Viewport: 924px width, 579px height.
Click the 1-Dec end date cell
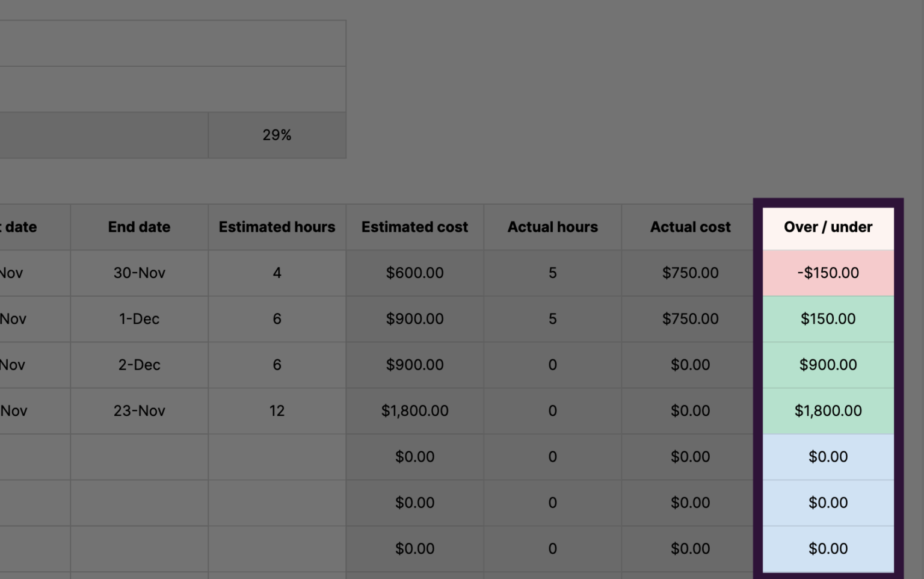(x=139, y=318)
